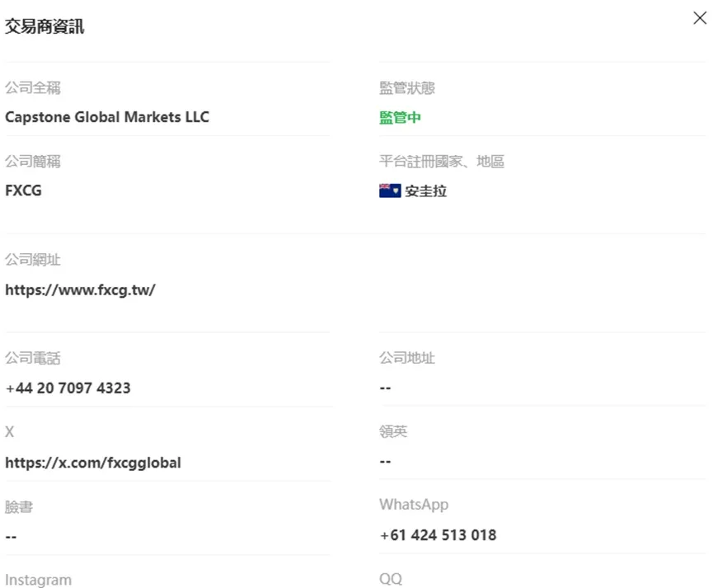Click the empty value under 領英
Viewport: 713px width, 588px height.
pos(385,462)
